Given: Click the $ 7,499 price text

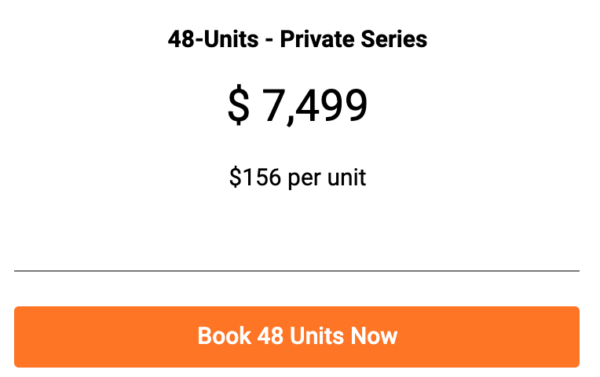Looking at the screenshot, I should coord(297,104).
